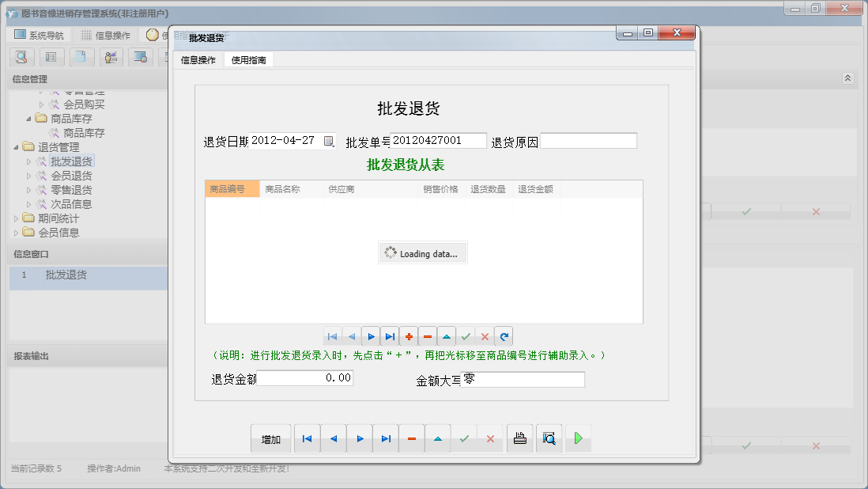This screenshot has width=868, height=489.
Task: Click the edit triangle icon in the navigator
Action: click(x=447, y=336)
